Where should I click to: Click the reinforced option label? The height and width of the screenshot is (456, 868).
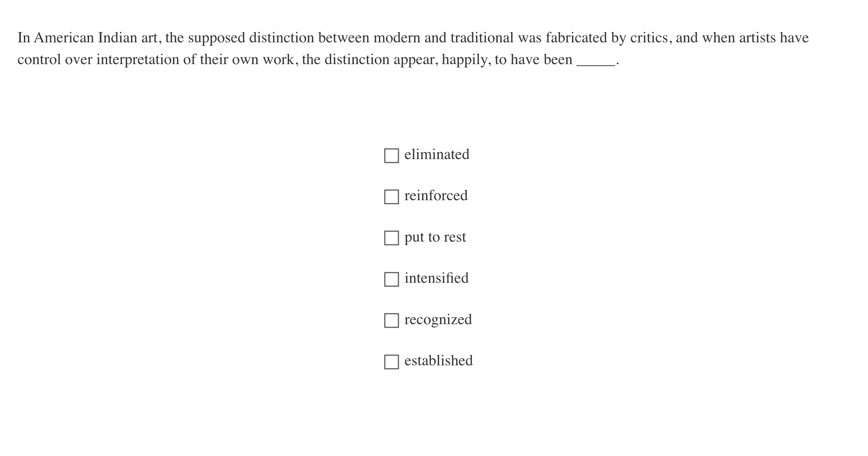pos(436,196)
